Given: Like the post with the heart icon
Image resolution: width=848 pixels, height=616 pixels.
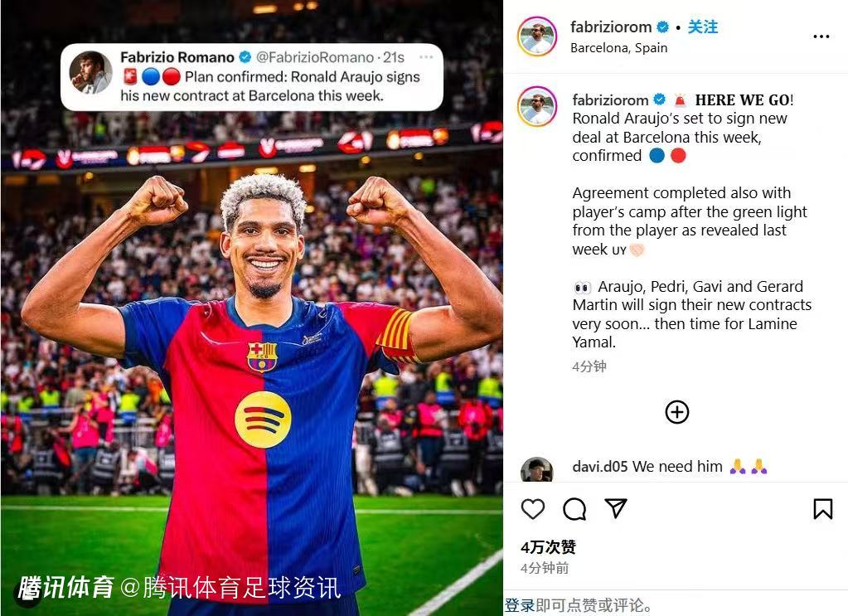Looking at the screenshot, I should click(x=533, y=509).
